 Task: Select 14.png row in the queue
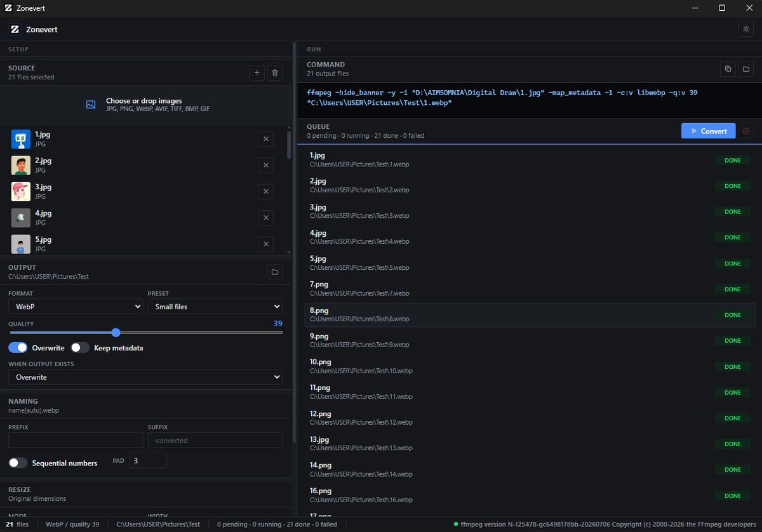530,470
